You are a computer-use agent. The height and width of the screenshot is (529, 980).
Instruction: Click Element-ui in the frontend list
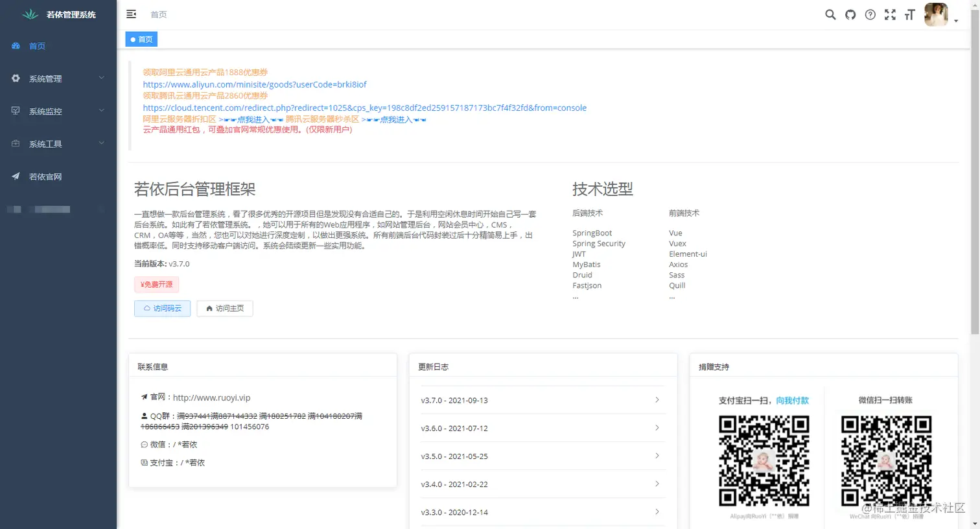pos(688,254)
